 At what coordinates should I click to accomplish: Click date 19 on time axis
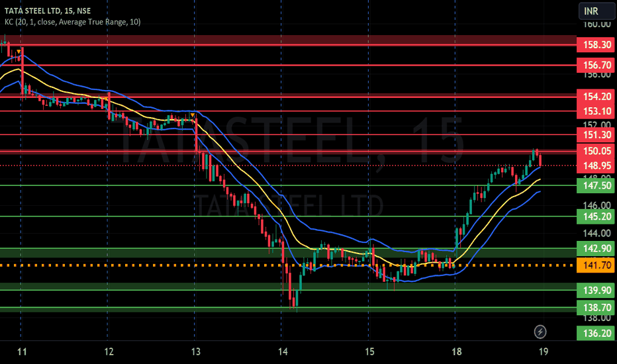tap(544, 351)
